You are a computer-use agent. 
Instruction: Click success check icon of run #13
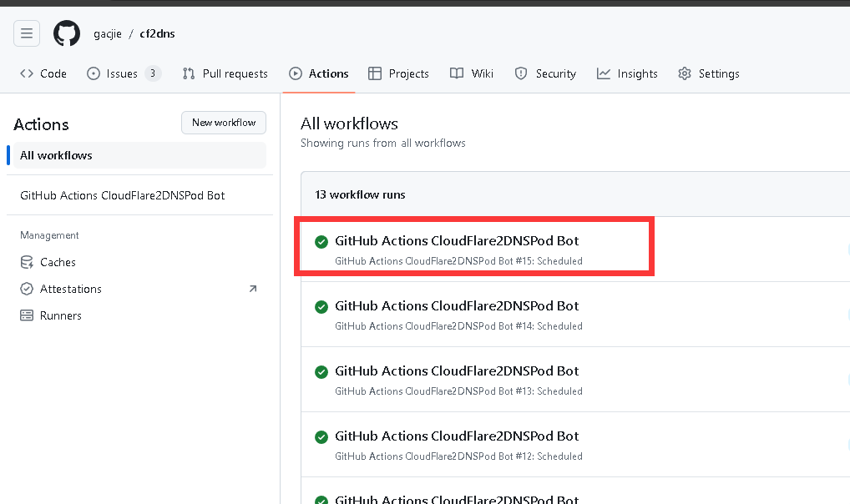pyautogui.click(x=321, y=372)
